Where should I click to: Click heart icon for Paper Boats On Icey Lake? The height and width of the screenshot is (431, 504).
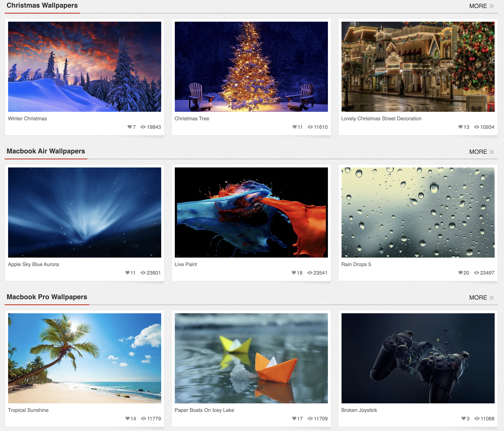[294, 418]
